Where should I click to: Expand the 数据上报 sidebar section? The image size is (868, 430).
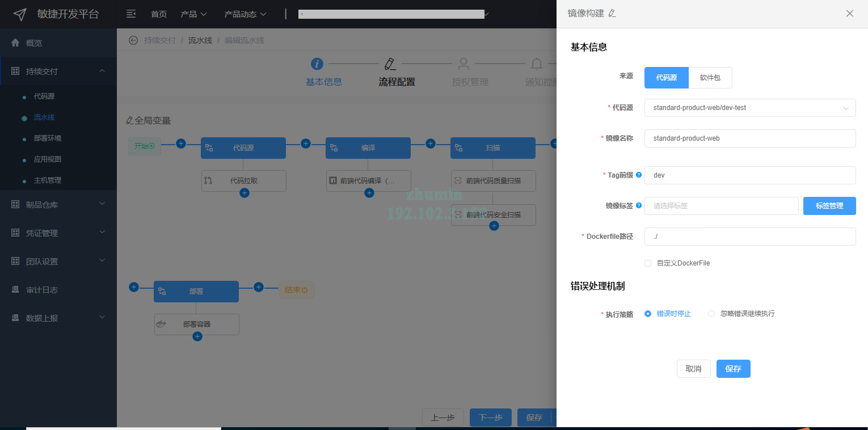tap(58, 318)
